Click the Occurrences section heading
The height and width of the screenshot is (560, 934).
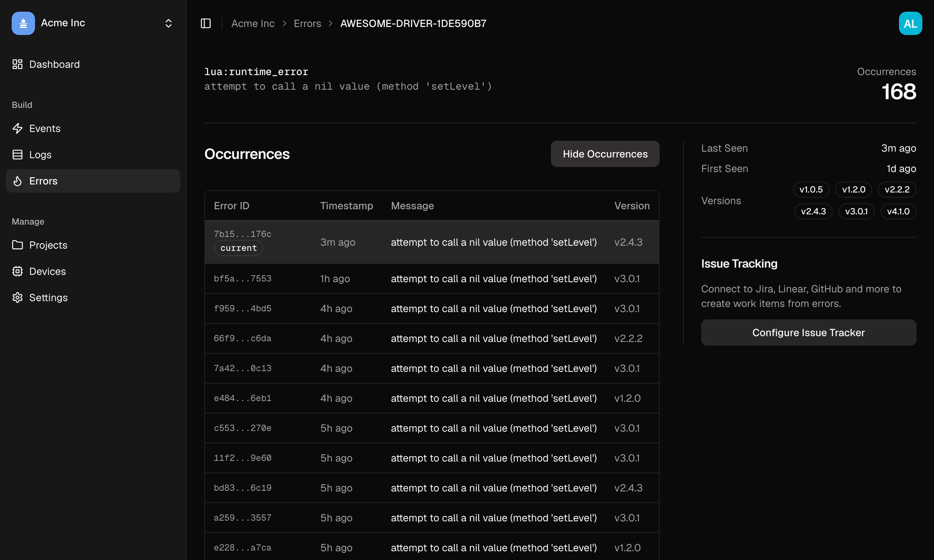(247, 154)
